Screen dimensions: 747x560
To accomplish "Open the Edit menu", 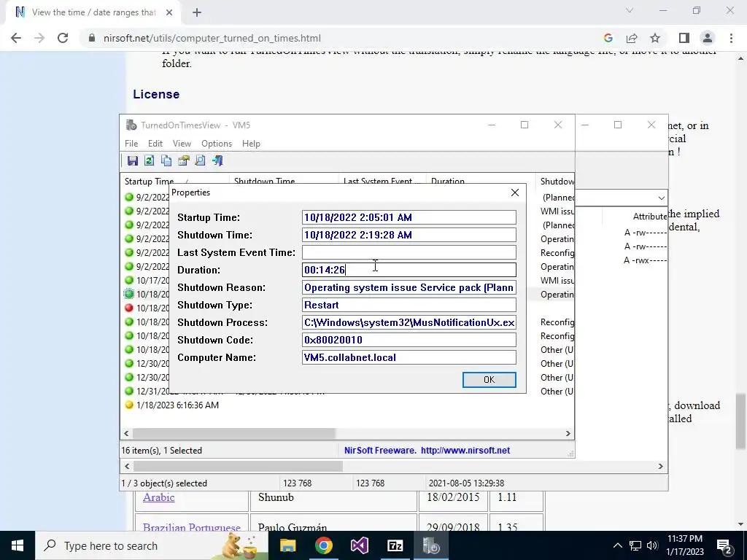I will [155, 144].
